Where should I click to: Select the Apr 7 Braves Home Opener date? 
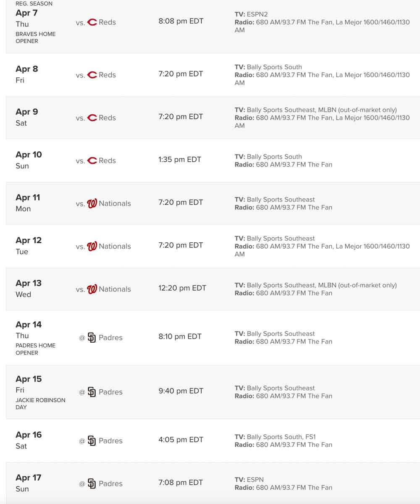tap(26, 13)
